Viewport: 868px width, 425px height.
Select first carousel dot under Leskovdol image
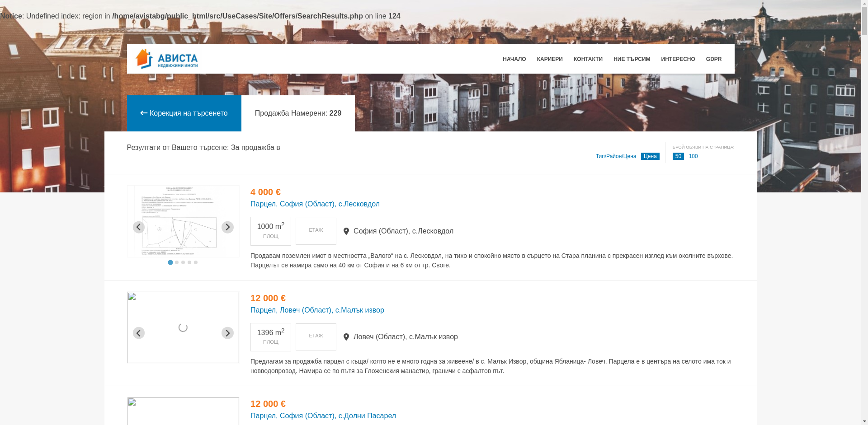(170, 262)
